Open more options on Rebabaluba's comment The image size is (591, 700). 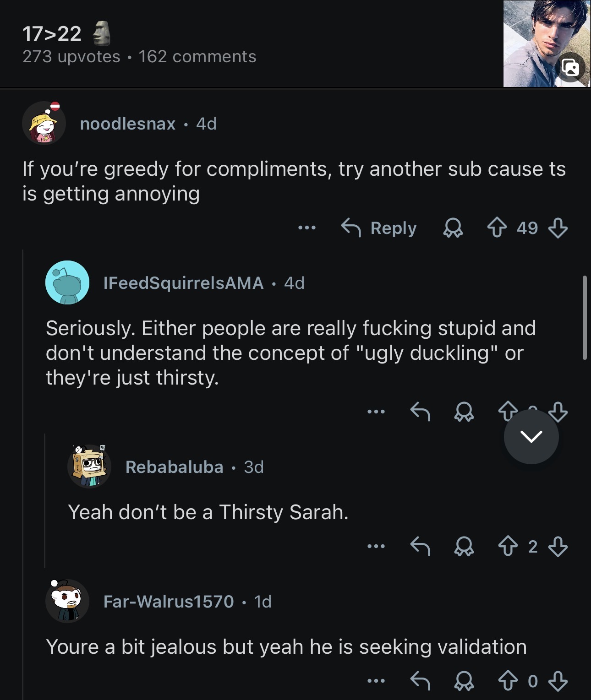point(376,546)
